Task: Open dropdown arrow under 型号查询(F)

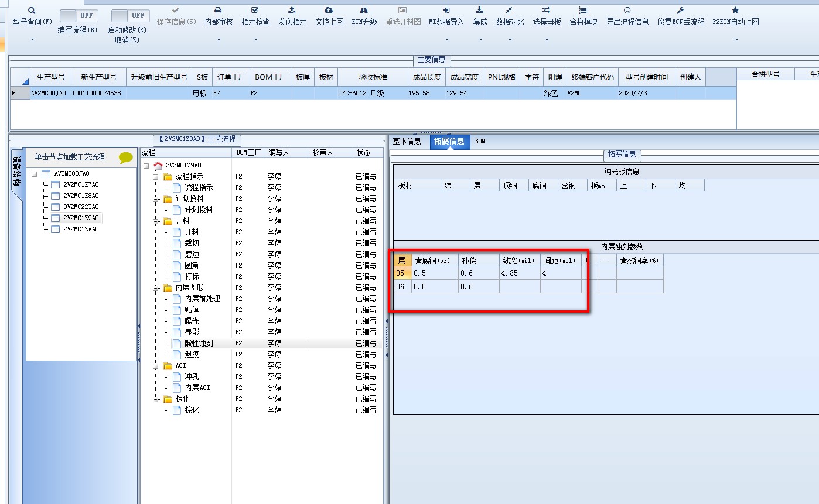Action: point(32,40)
